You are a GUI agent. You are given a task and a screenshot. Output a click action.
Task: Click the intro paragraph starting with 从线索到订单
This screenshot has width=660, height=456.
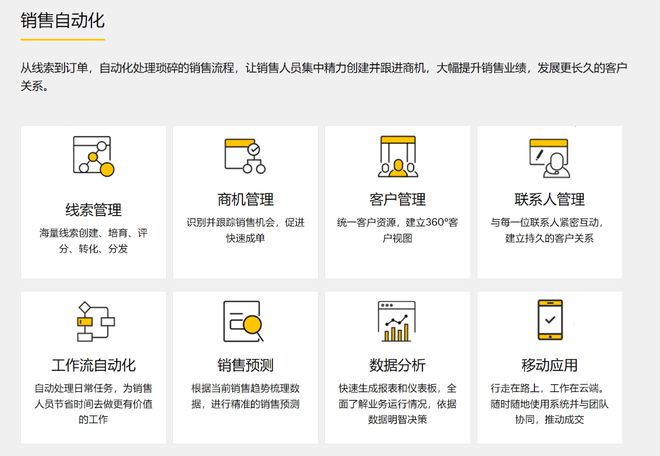(x=320, y=77)
